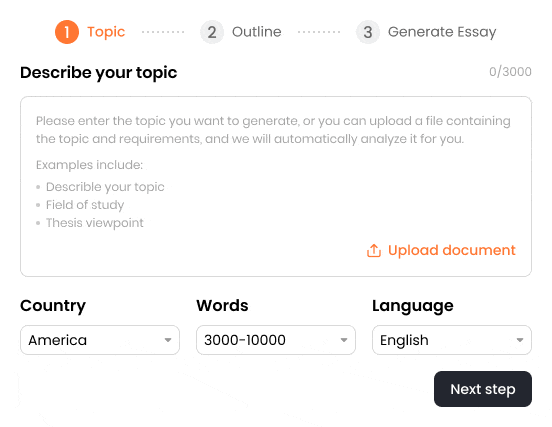The image size is (552, 427).
Task: Switch to the Topic step
Action: [106, 32]
